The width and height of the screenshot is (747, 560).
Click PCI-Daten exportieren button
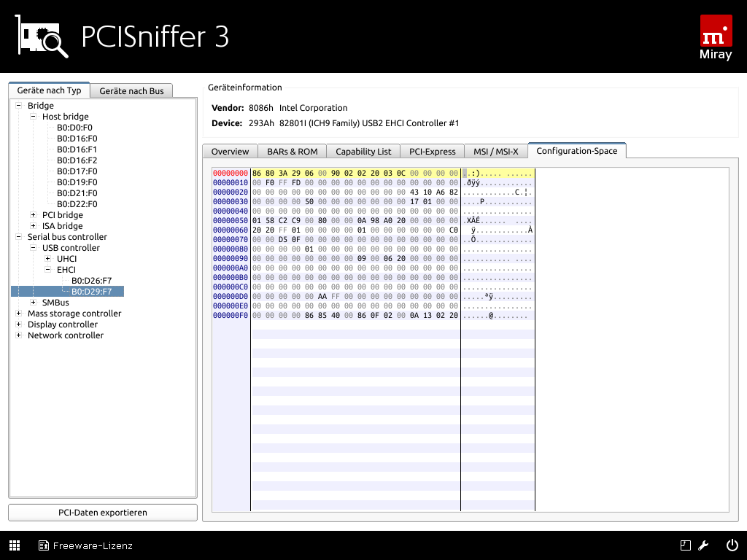click(103, 513)
